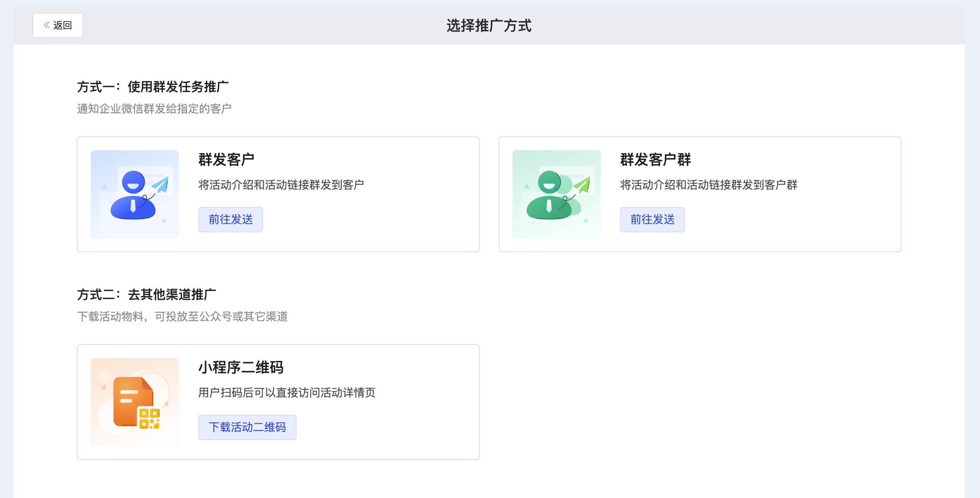Click the orange 小程序二维码 document illustration
This screenshot has height=498, width=980.
tap(135, 402)
